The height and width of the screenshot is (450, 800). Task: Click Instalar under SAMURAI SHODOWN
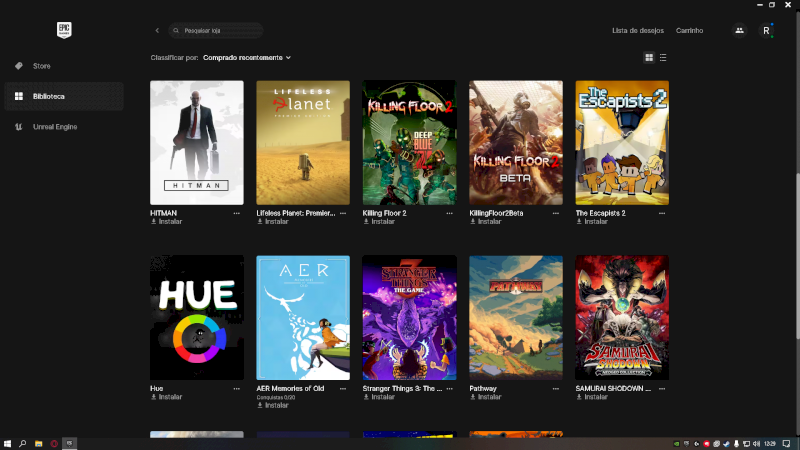(592, 396)
